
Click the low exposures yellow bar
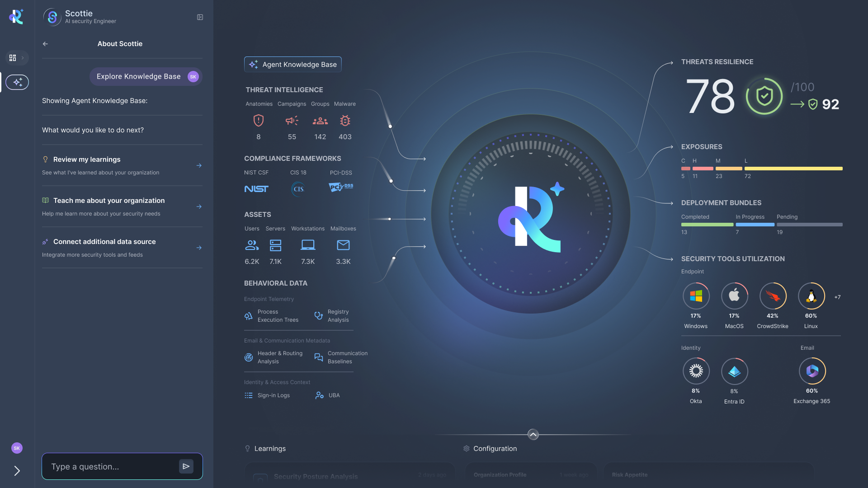click(793, 169)
